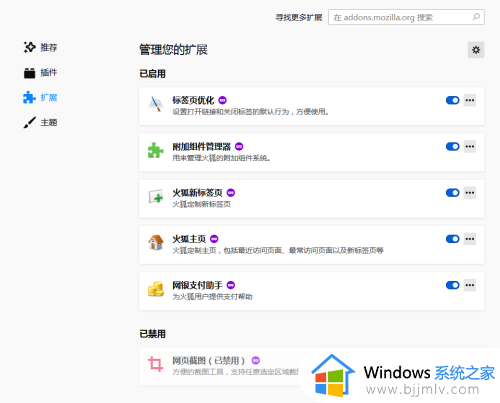Viewport: 500px width, 403px height.
Task: Click the 寻找更多扩展 label
Action: pos(299,17)
